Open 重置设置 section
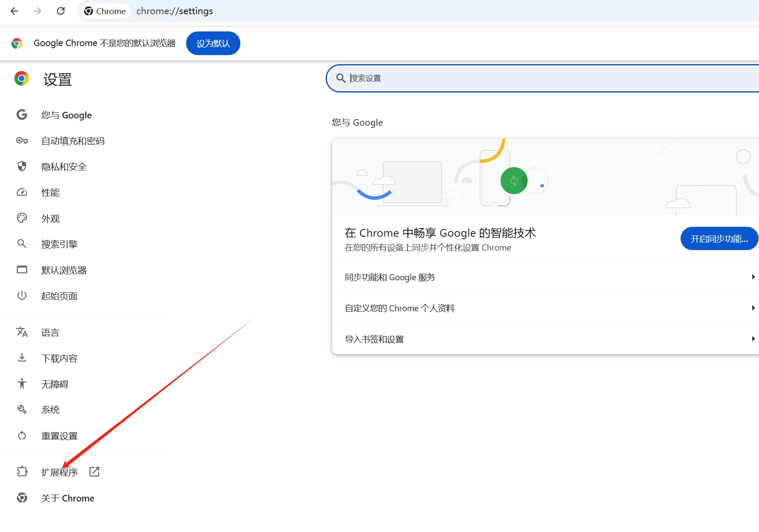759x532 pixels. [x=59, y=436]
